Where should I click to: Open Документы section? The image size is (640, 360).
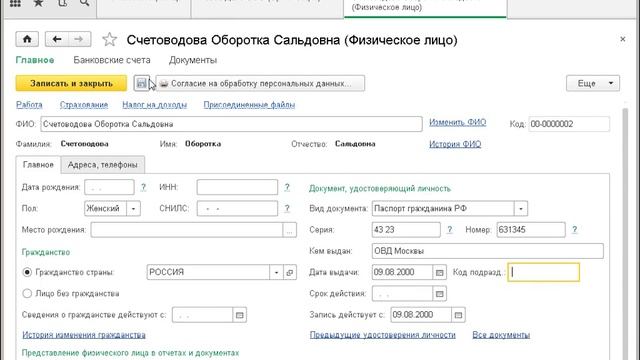(193, 60)
